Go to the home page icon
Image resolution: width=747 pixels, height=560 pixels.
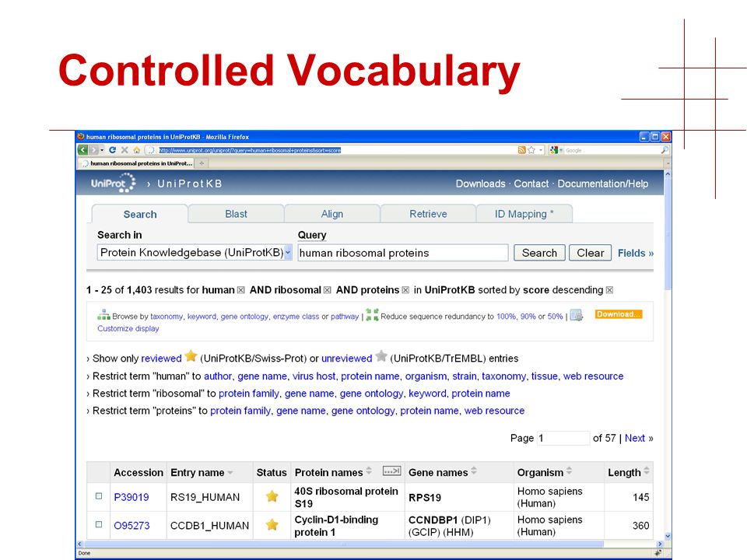point(137,150)
